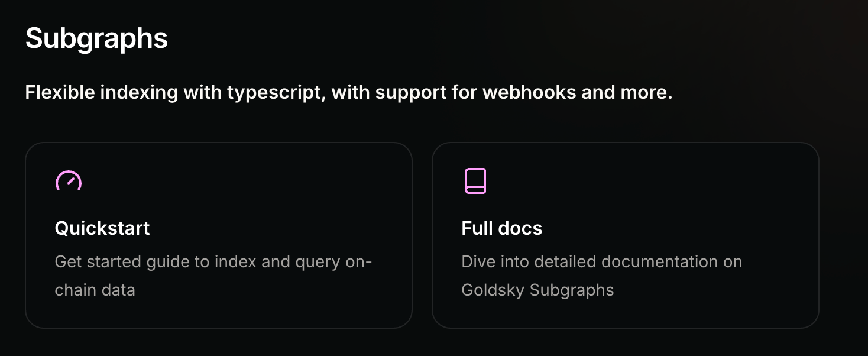Open the Quickstart card
This screenshot has width=868, height=356.
click(218, 235)
